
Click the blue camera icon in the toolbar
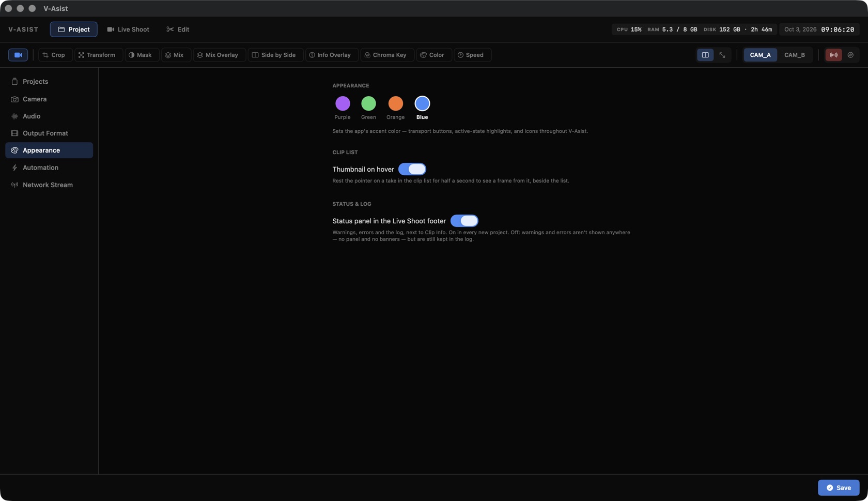(18, 55)
